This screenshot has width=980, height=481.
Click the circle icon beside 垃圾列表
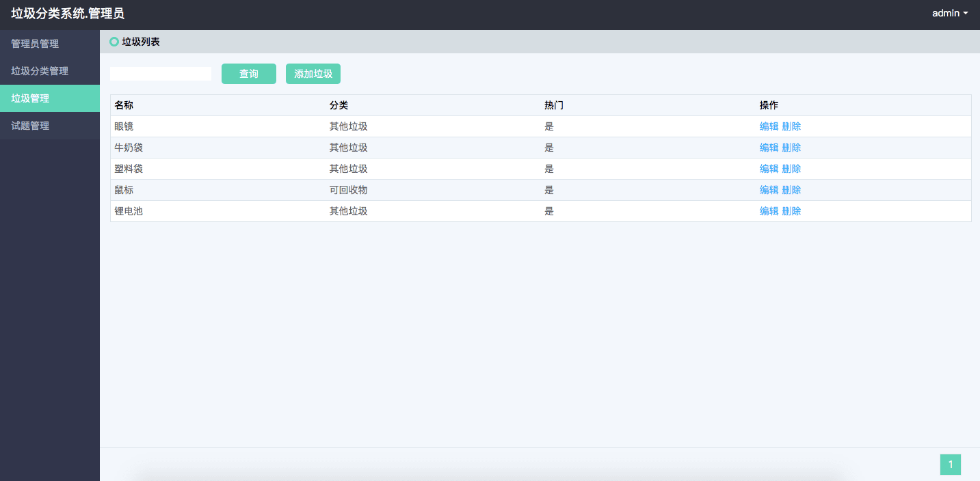pos(114,42)
